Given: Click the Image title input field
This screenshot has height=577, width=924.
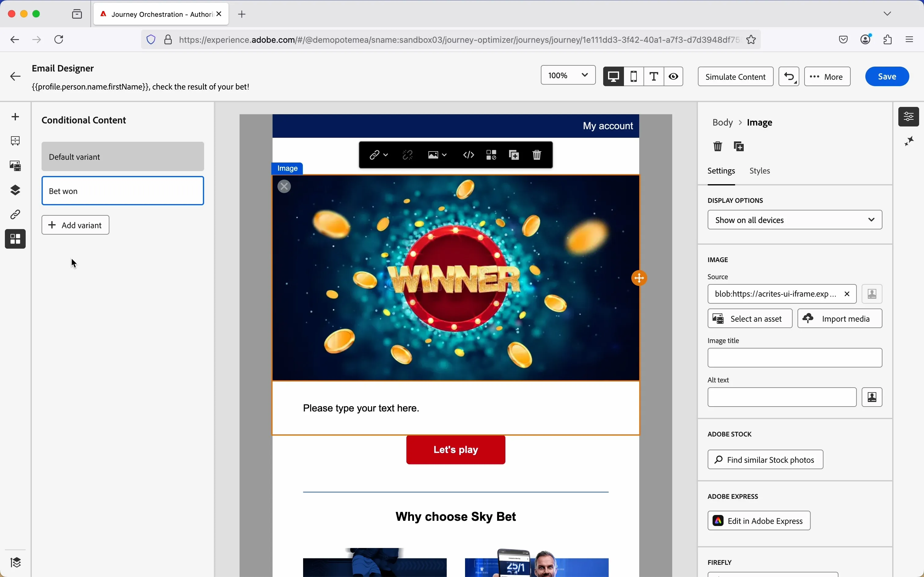Looking at the screenshot, I should [795, 358].
